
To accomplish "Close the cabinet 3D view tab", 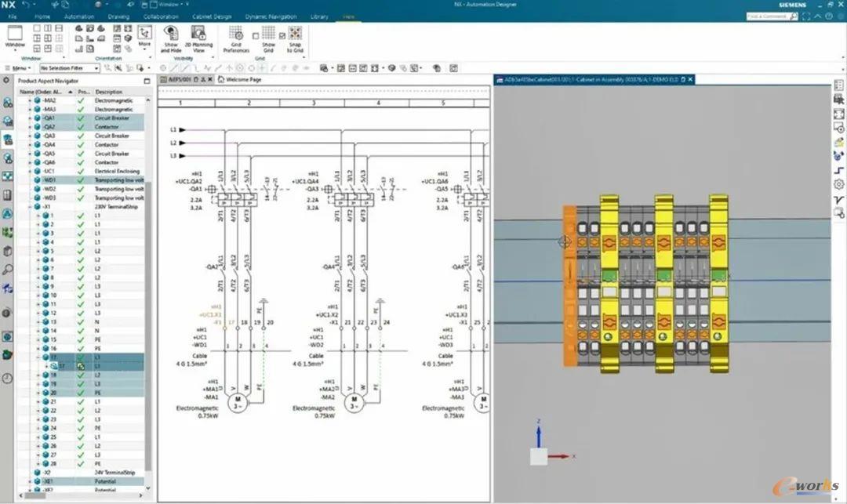I will coord(690,79).
